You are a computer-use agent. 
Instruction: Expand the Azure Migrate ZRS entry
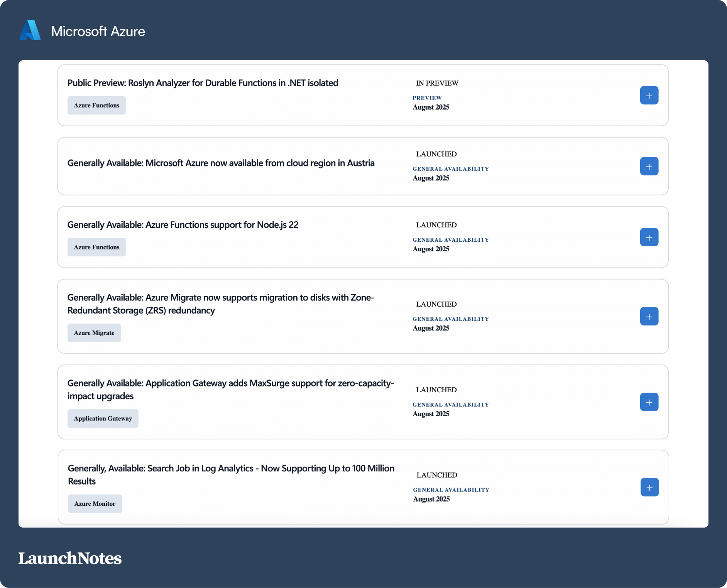click(x=649, y=317)
